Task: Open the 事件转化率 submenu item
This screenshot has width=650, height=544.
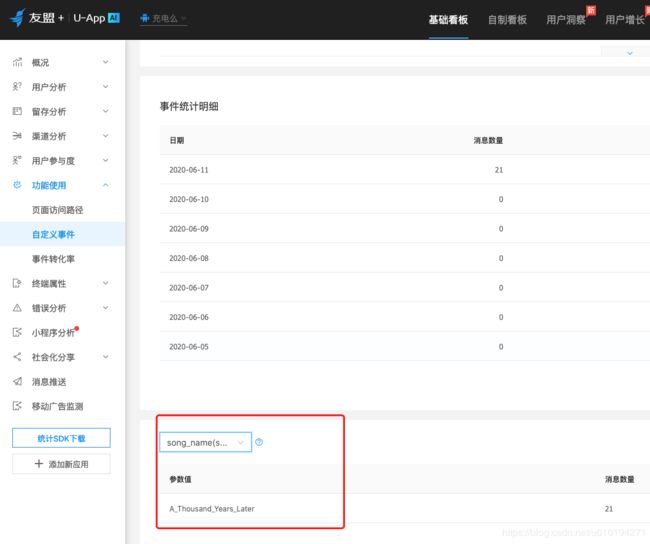Action: (53, 259)
